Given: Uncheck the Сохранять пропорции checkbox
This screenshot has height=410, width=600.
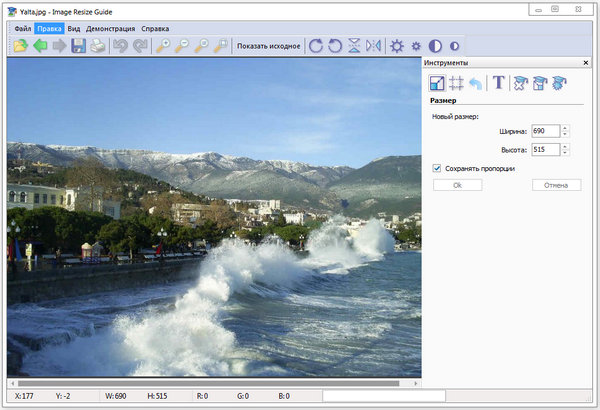Looking at the screenshot, I should tap(437, 168).
